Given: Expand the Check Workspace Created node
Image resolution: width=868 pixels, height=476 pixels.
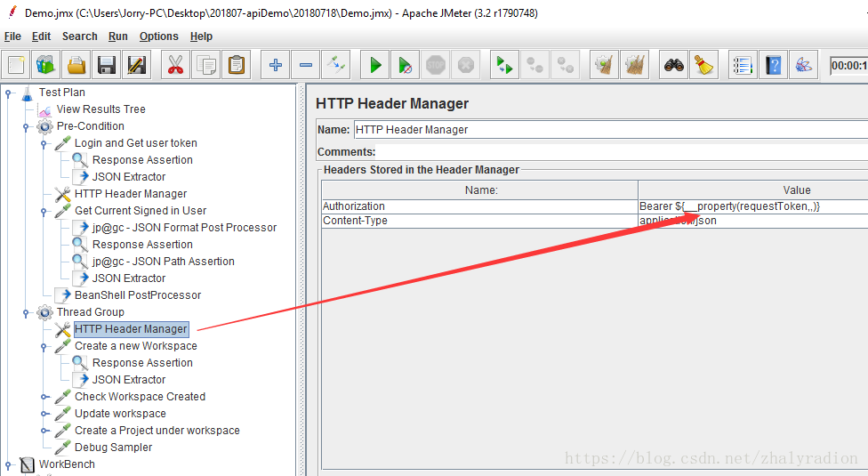Looking at the screenshot, I should [x=44, y=397].
